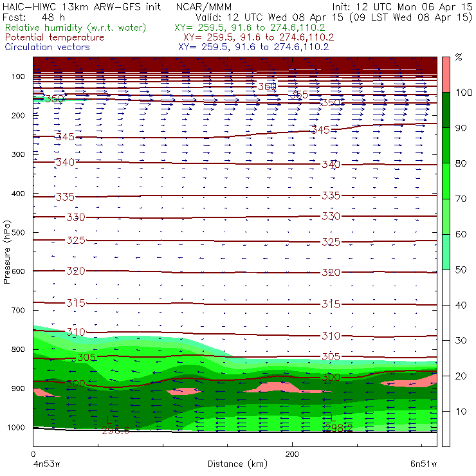
Task: Click the 60–70% light green colorbar segment
Action: [x=446, y=216]
